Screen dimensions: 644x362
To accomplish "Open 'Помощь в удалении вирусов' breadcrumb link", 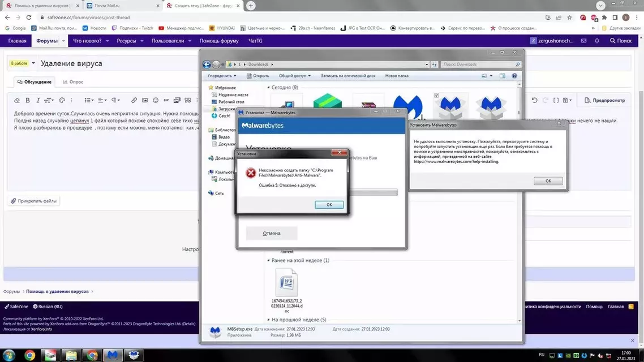I will tap(57, 291).
